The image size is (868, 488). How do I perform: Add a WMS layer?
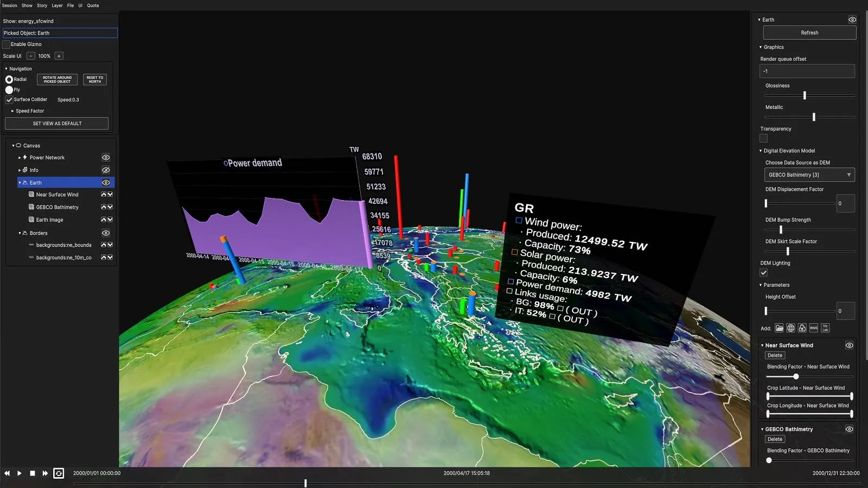(x=813, y=328)
